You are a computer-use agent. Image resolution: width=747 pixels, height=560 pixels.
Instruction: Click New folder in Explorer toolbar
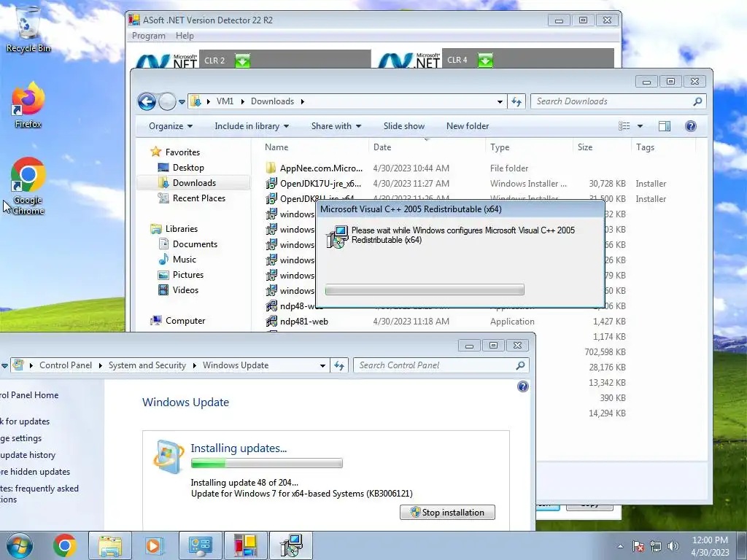coord(468,126)
